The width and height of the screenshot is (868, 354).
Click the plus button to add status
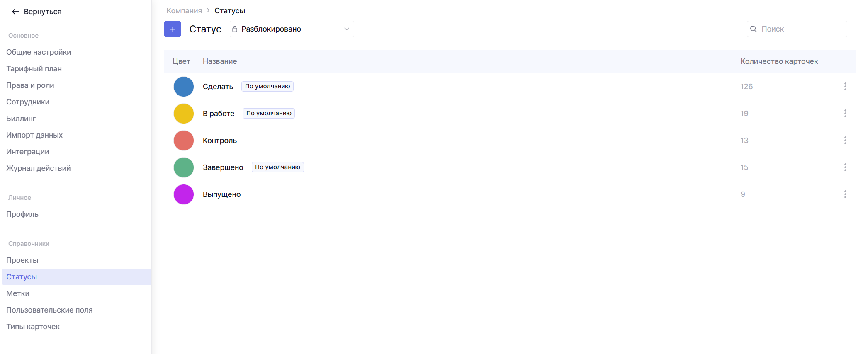tap(173, 29)
